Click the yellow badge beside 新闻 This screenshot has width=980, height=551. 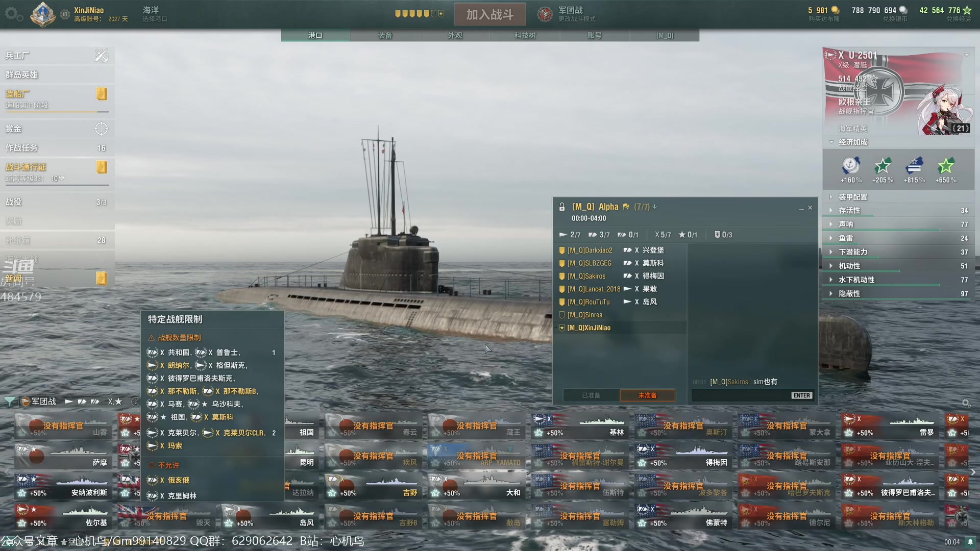102,278
